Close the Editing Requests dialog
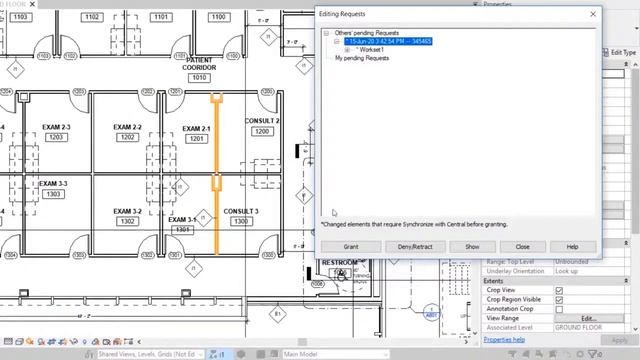This screenshot has height=360, width=640. tap(593, 14)
